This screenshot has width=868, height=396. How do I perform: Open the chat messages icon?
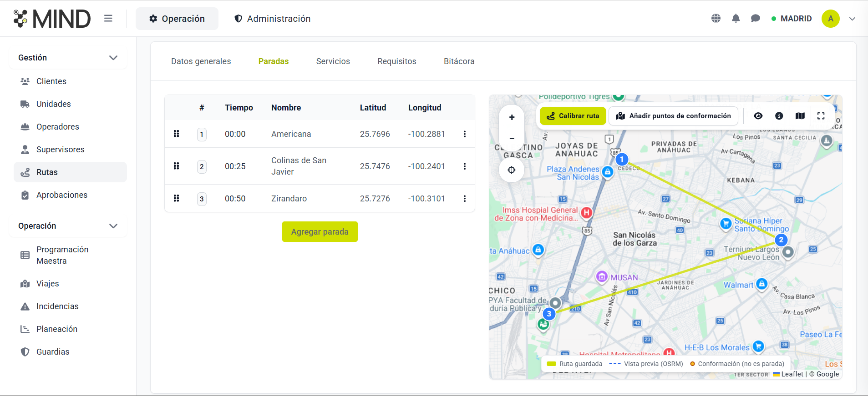(x=755, y=19)
